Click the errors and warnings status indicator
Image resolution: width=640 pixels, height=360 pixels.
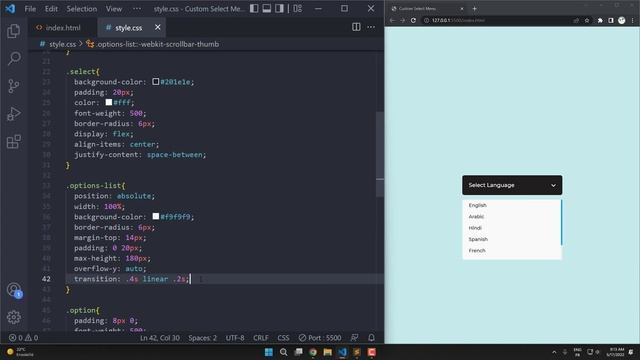[x=23, y=338]
